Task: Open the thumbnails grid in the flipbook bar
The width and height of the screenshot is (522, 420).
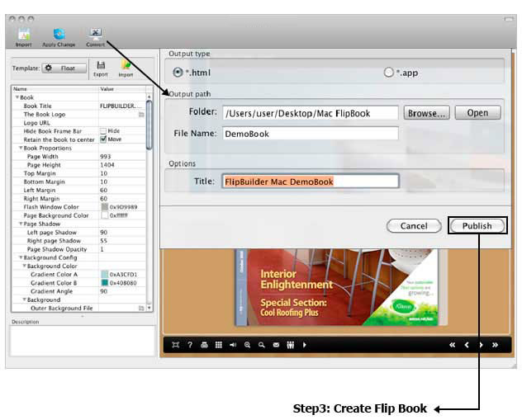Action: coord(218,345)
